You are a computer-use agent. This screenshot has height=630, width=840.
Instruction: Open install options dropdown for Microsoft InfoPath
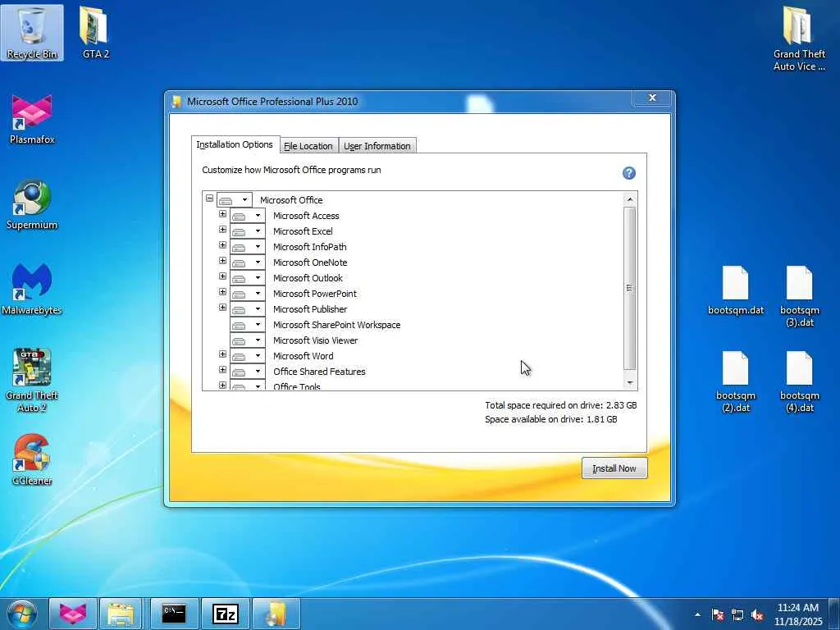click(248, 247)
